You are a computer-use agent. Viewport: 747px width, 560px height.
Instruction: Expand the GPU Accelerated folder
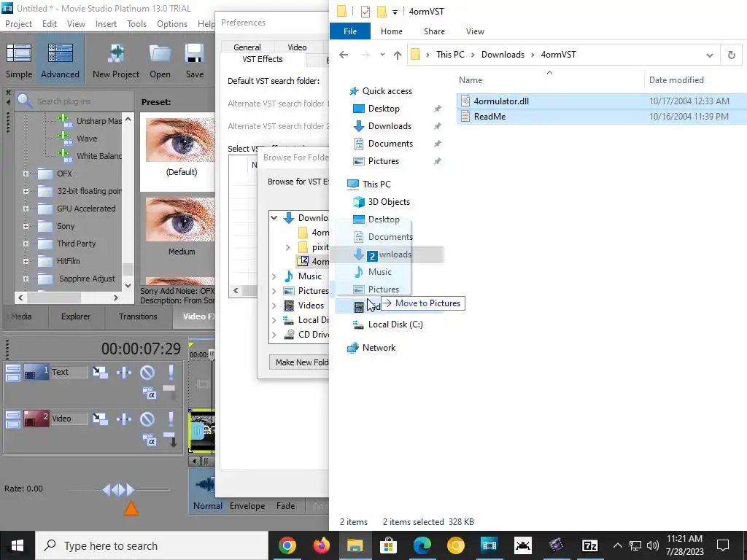(26, 209)
